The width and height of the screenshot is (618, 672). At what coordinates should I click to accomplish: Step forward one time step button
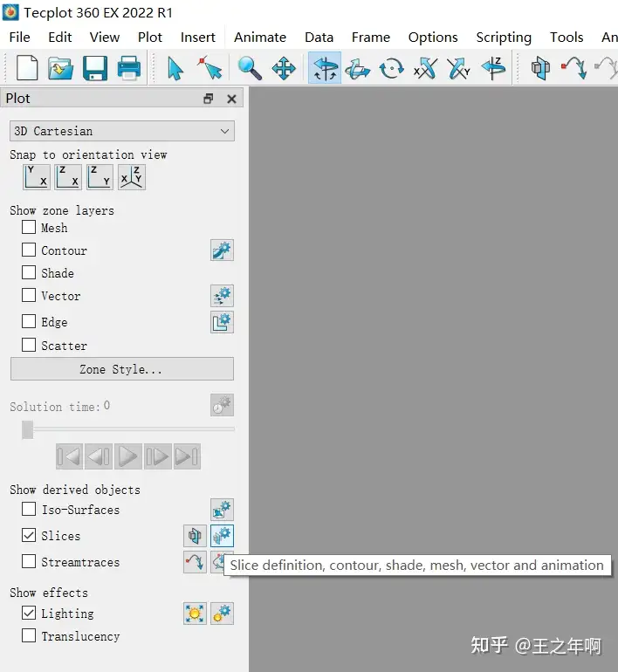158,456
